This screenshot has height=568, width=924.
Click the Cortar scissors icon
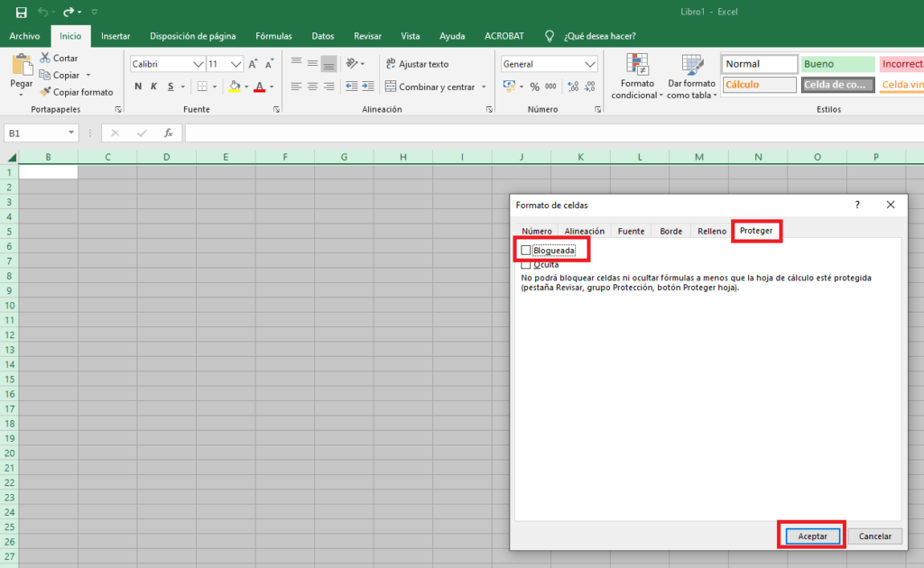tap(45, 58)
